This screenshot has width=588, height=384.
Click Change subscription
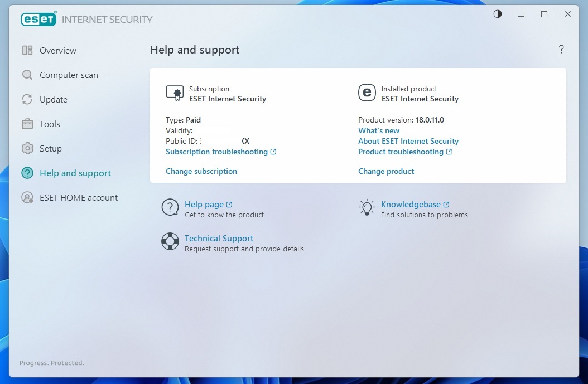[x=201, y=171]
